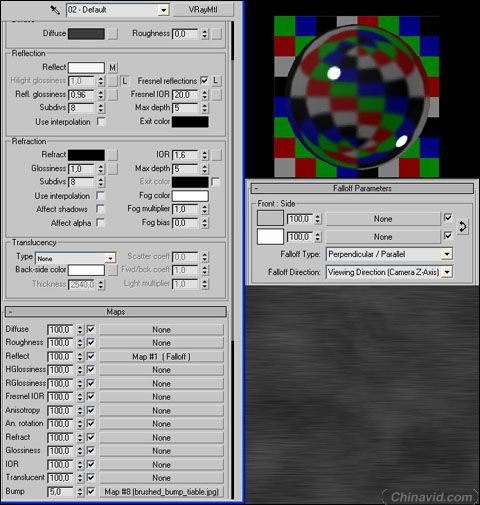Open the Falloff Direction dropdown
Viewport: 480px width, 505px height.
point(389,272)
